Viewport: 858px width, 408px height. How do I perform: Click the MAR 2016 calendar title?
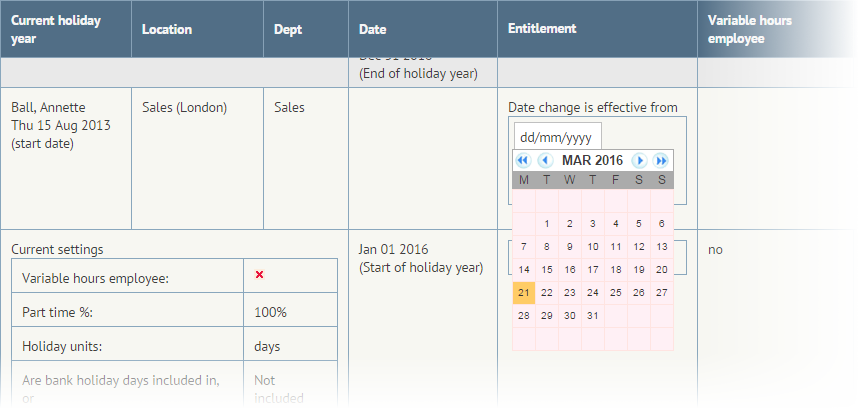(x=592, y=160)
